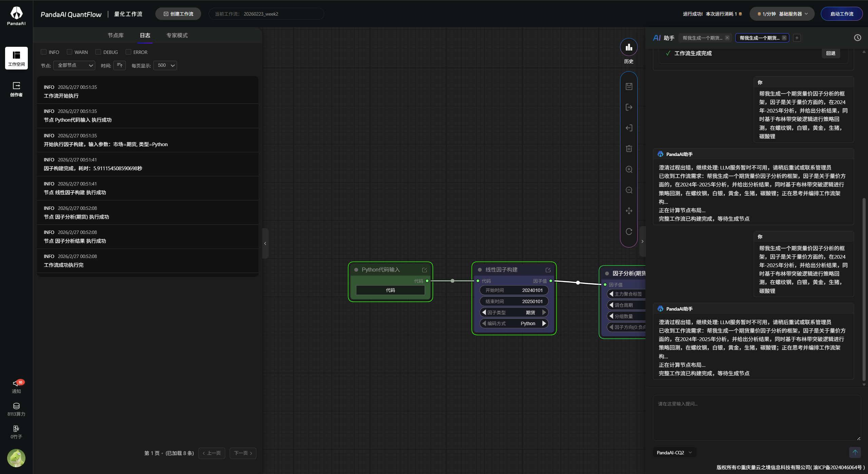Click the four-arrow move icon in canvas toolbar
868x474 pixels.
coord(629,211)
